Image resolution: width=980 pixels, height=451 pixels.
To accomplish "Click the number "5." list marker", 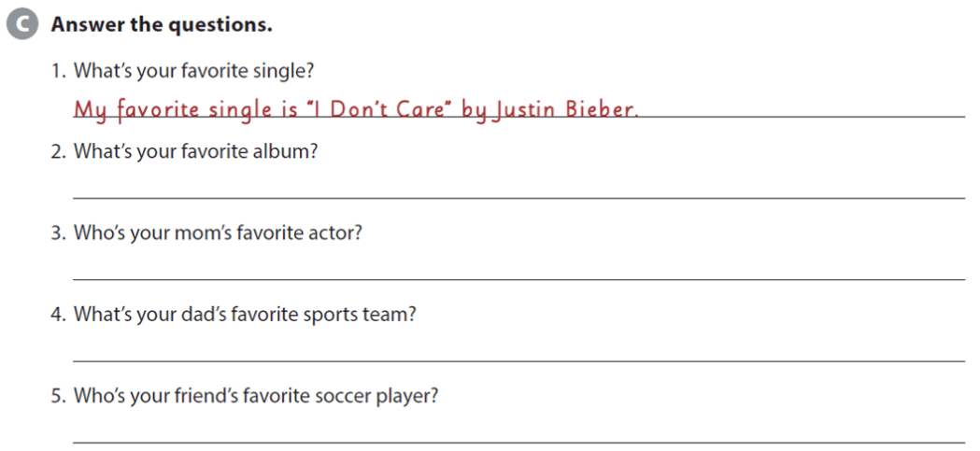I will pyautogui.click(x=58, y=396).
